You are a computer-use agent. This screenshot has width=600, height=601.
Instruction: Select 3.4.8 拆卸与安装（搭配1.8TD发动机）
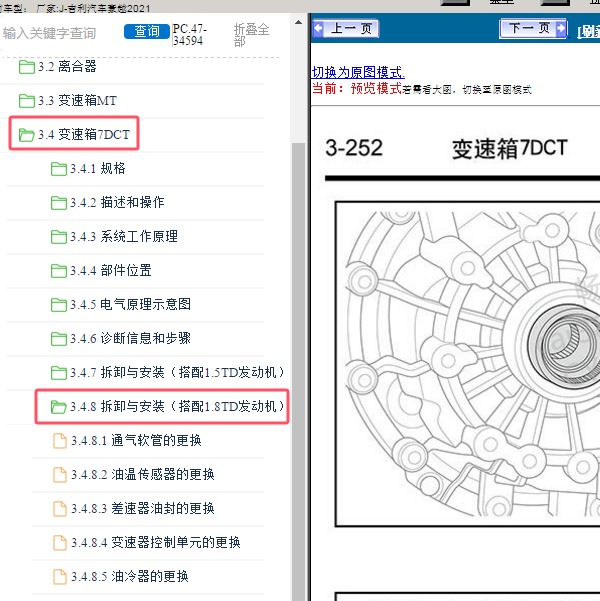pyautogui.click(x=178, y=406)
